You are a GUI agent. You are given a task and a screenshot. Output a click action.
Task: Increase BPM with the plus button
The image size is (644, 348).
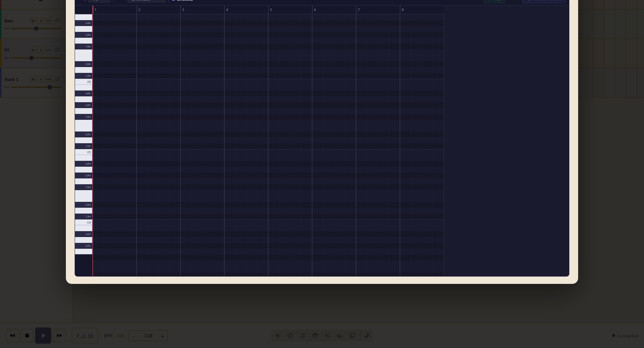point(162,336)
